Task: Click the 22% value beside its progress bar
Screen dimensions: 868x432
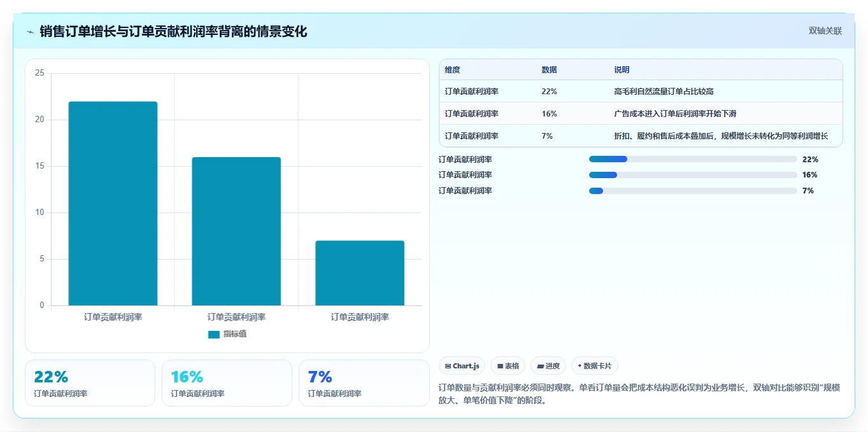Action: [810, 160]
